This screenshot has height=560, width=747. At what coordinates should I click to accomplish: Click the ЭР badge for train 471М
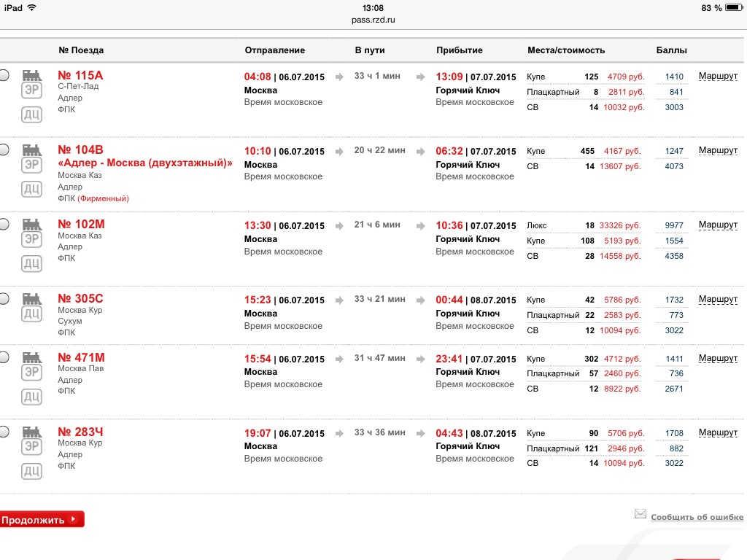pyautogui.click(x=31, y=373)
